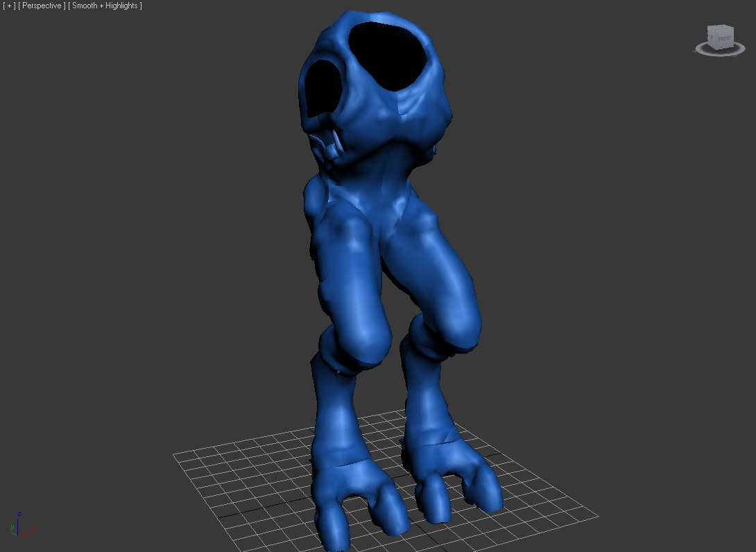
Task: Open the Perspective viewport label menu
Action: [42, 6]
